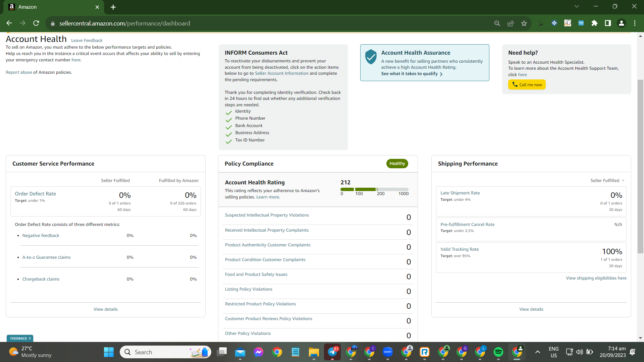Open A-to-z Guarantee claims
The height and width of the screenshot is (362, 644).
pyautogui.click(x=47, y=257)
